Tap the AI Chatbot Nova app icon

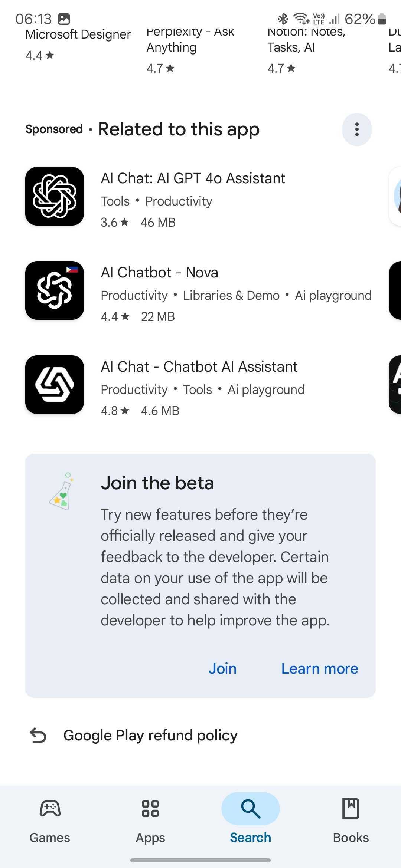tap(55, 290)
